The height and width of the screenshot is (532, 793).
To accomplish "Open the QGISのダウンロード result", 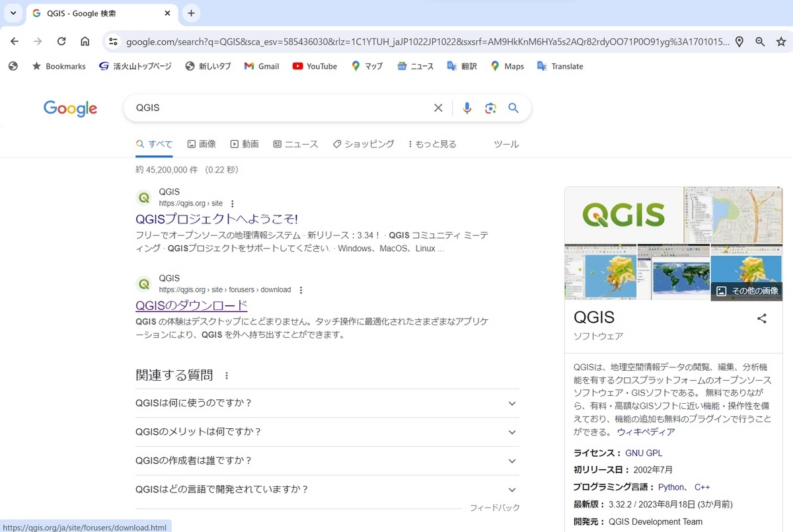I will coord(192,305).
